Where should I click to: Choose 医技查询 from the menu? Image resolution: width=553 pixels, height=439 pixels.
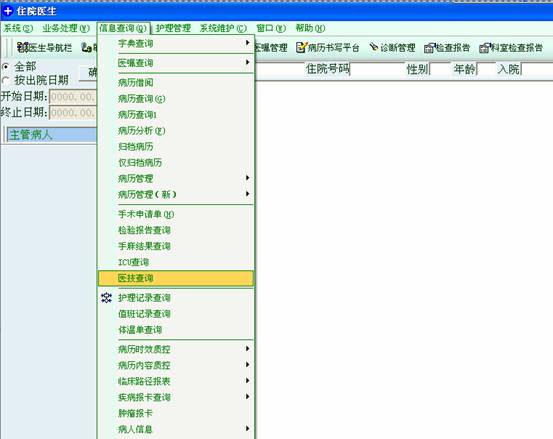(x=176, y=278)
